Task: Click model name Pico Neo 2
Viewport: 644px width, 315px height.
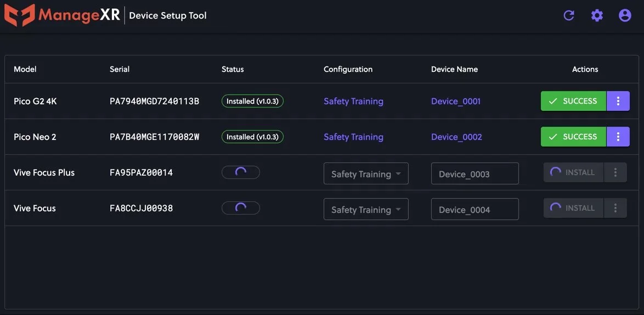Action: [x=35, y=137]
